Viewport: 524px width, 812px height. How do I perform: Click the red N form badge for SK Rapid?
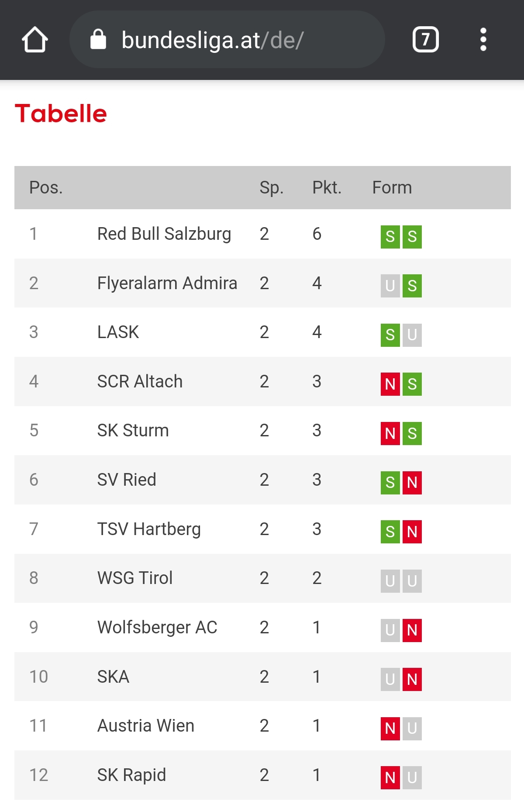pos(390,777)
